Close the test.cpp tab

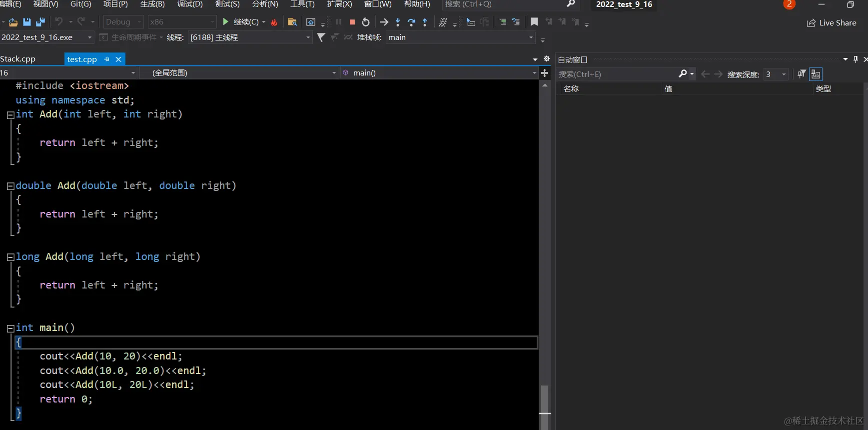(x=118, y=59)
